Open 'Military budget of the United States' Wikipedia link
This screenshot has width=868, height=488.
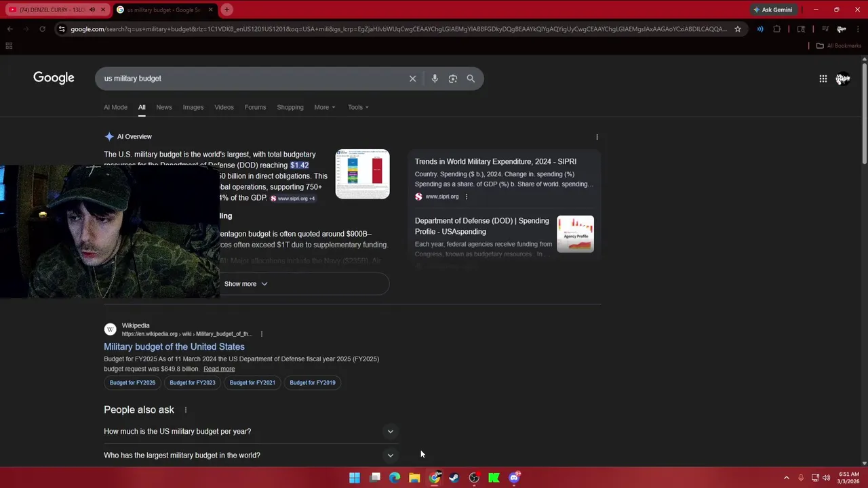[174, 346]
